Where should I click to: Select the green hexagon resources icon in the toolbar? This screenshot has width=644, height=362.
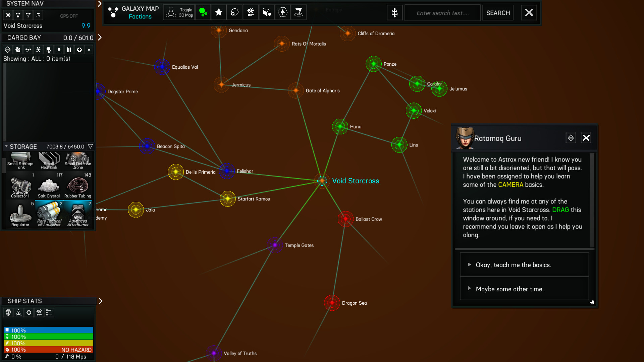(203, 12)
